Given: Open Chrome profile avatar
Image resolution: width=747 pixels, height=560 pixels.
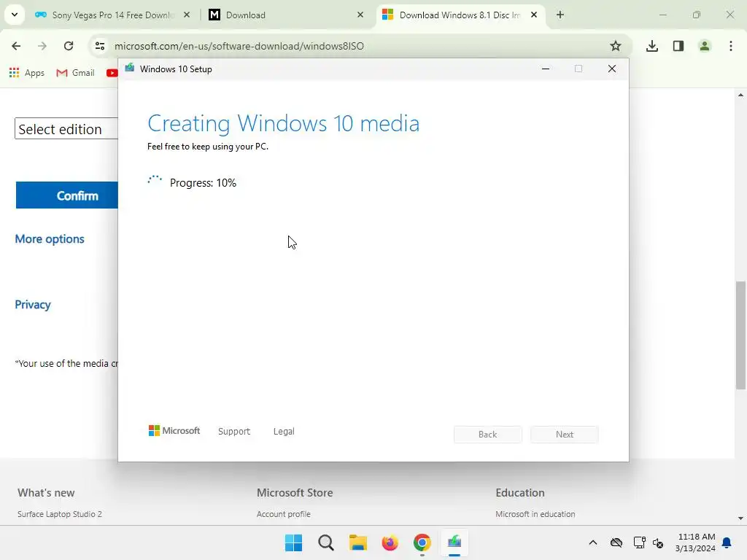Looking at the screenshot, I should coord(705,46).
